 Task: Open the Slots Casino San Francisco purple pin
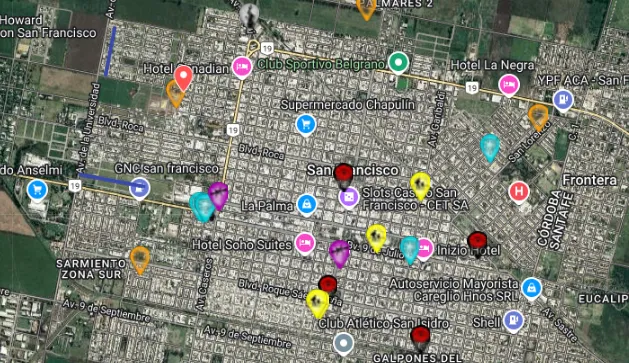pyautogui.click(x=349, y=197)
